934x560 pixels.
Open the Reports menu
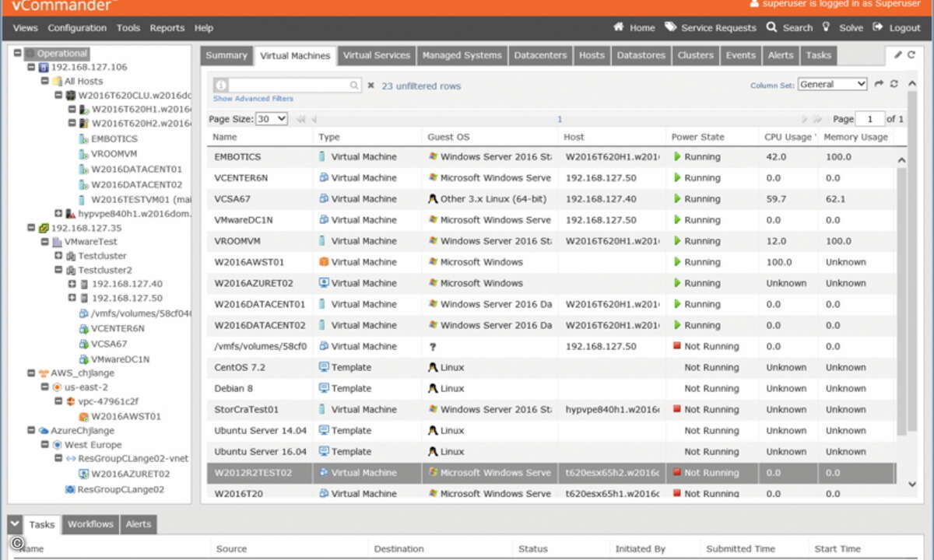pyautogui.click(x=167, y=27)
